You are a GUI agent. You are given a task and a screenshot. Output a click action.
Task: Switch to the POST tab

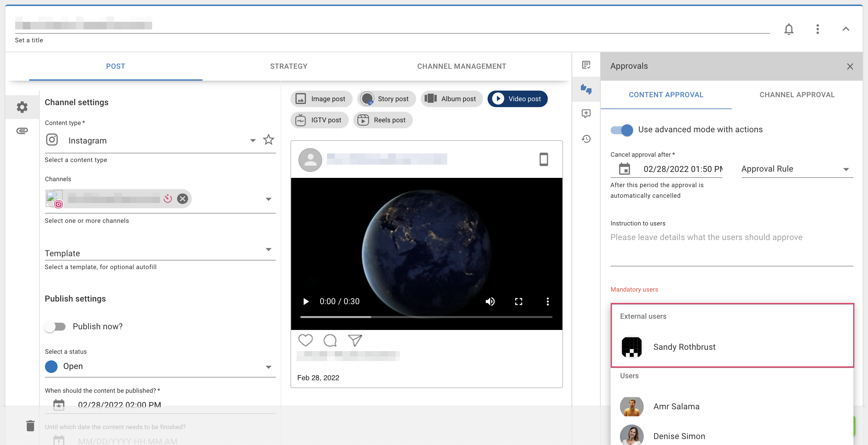115,66
